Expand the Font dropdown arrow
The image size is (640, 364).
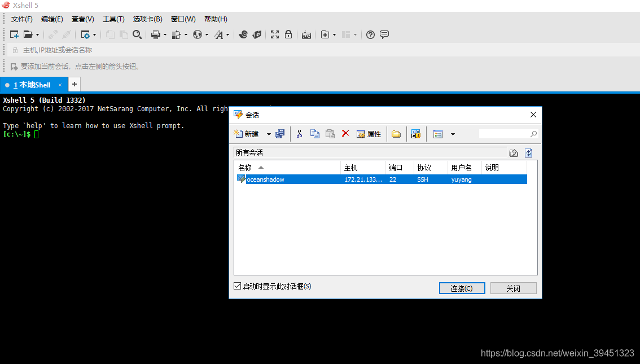[228, 34]
